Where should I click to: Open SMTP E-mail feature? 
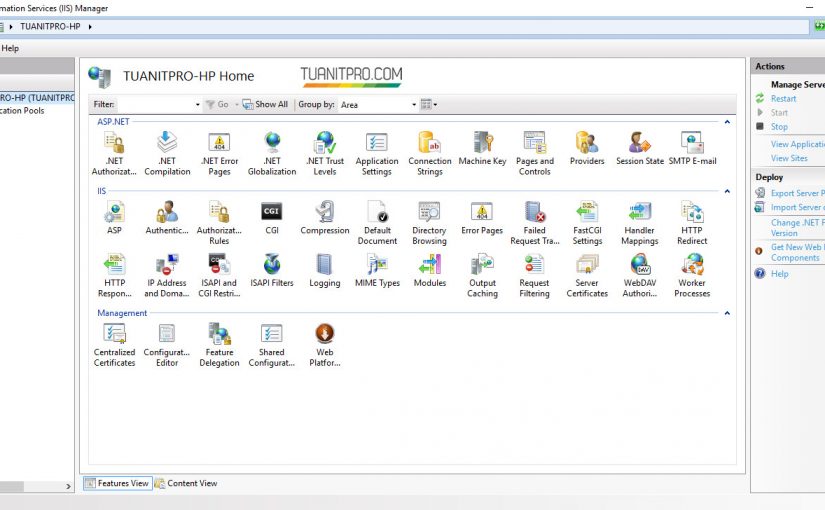point(692,148)
